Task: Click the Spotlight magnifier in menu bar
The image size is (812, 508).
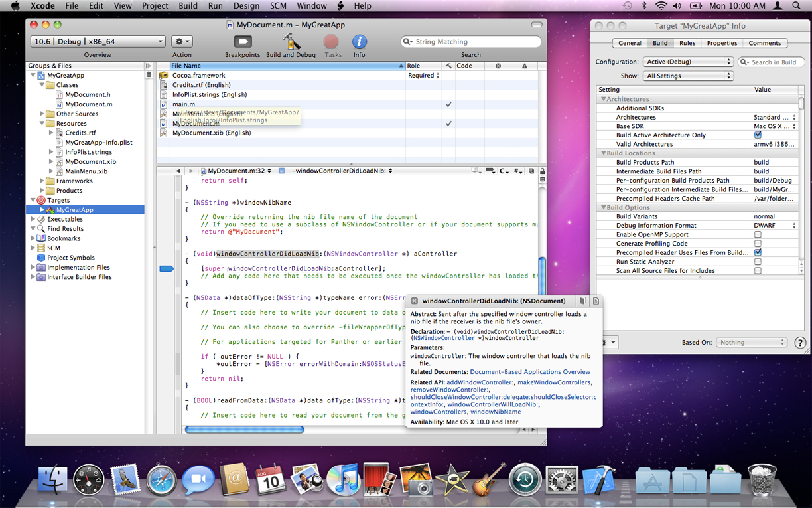Action: 797,6
